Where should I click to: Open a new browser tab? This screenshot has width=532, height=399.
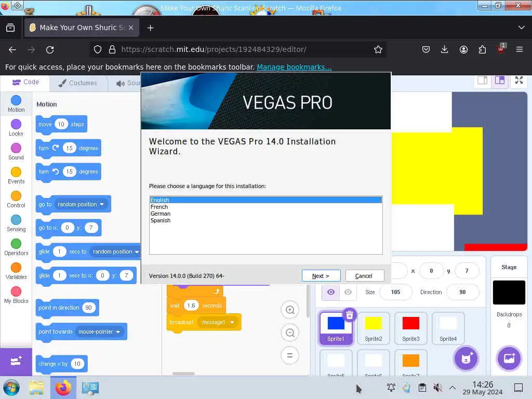click(x=150, y=28)
